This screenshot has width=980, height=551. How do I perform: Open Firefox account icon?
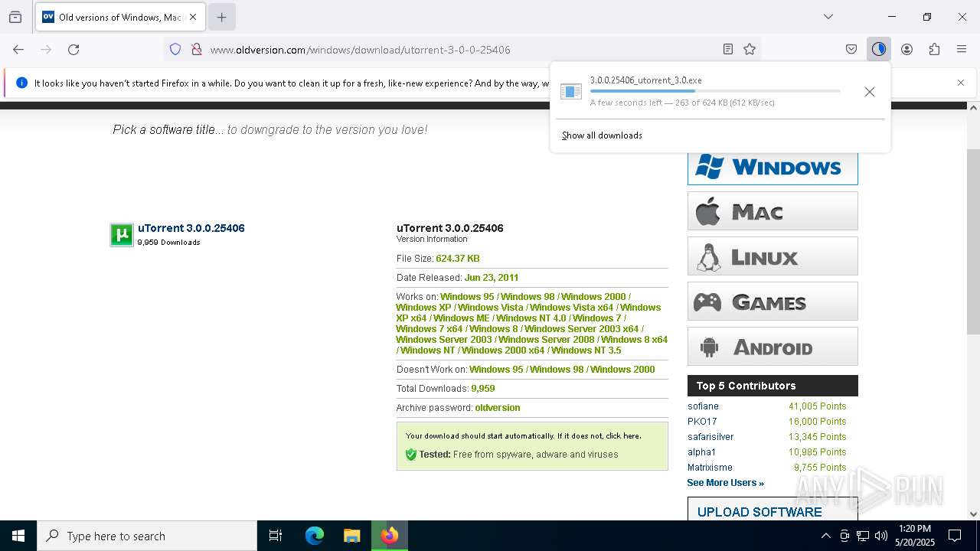[906, 49]
